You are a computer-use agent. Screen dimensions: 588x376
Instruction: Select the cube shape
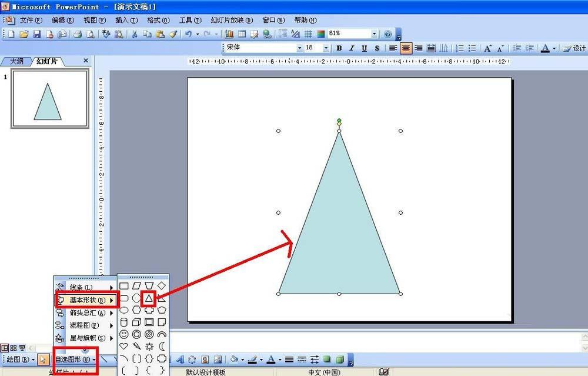[136, 322]
